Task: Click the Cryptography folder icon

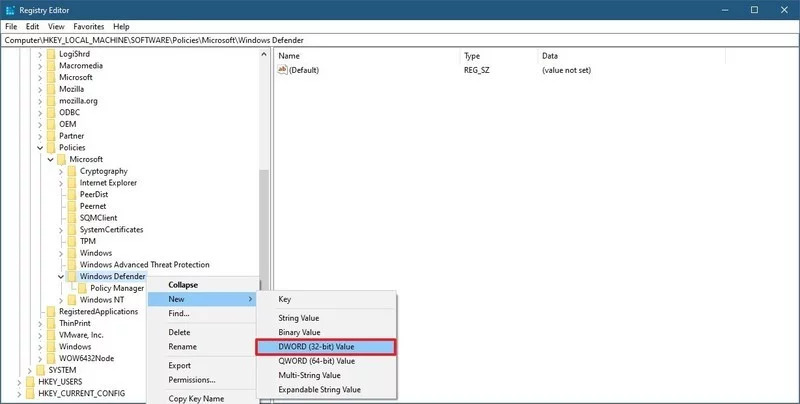Action: (70, 171)
